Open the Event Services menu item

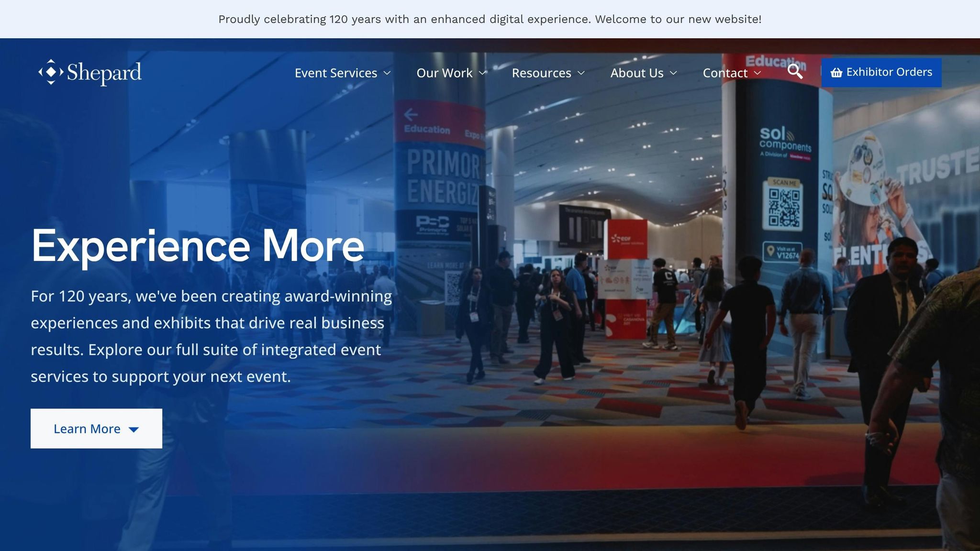click(335, 73)
